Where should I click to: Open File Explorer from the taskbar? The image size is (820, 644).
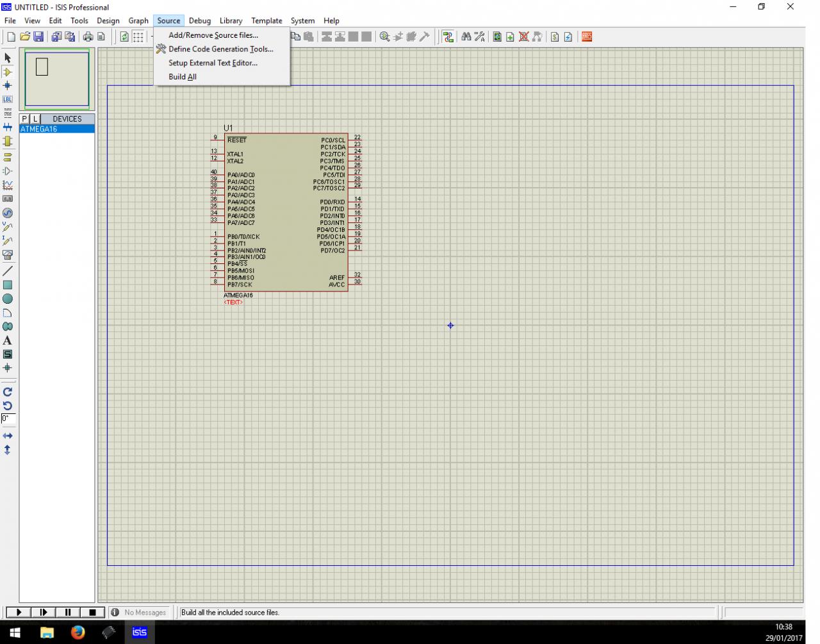(x=47, y=632)
